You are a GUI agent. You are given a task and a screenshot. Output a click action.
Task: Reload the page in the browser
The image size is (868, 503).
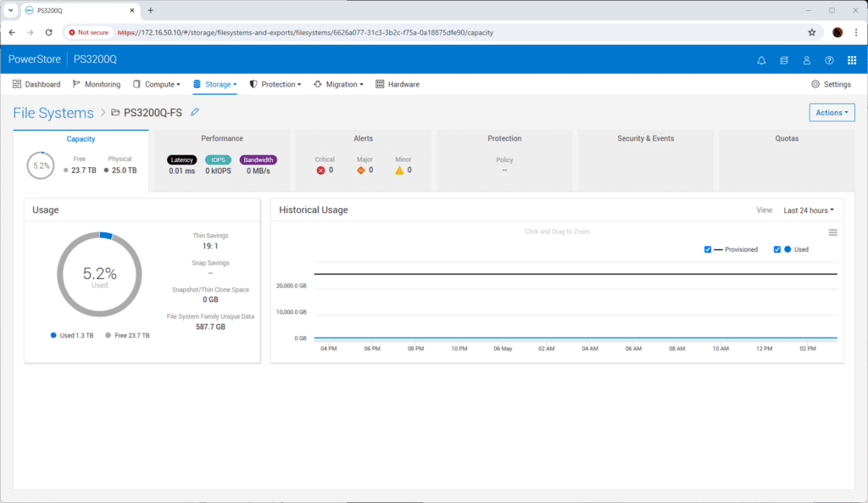tap(48, 33)
